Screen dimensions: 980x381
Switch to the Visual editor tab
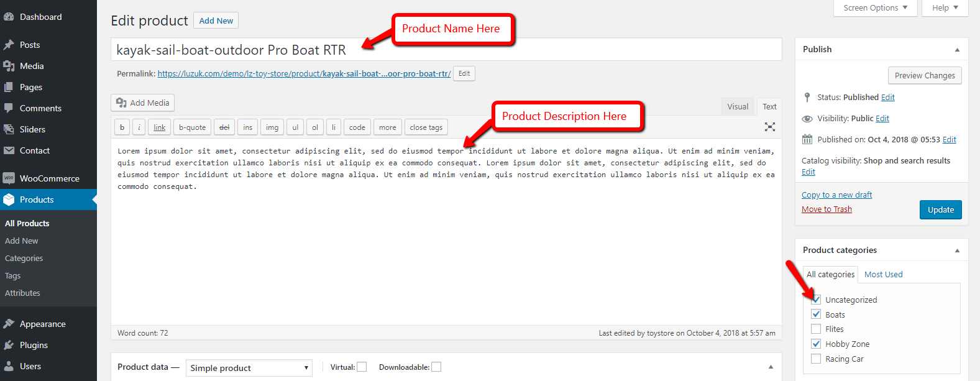coord(738,106)
